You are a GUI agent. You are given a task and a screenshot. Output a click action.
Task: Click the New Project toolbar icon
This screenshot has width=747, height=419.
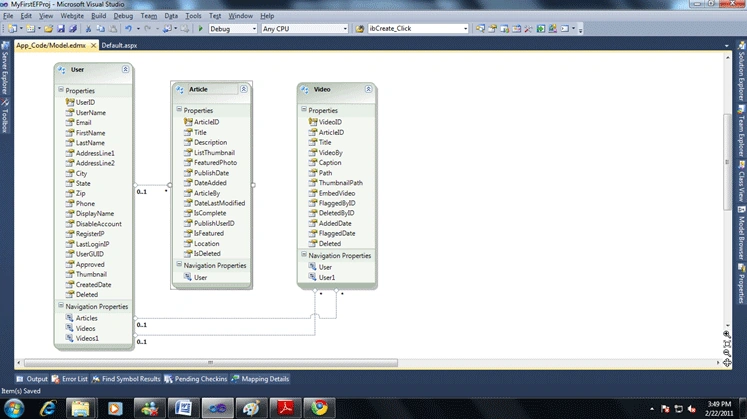pyautogui.click(x=12, y=29)
